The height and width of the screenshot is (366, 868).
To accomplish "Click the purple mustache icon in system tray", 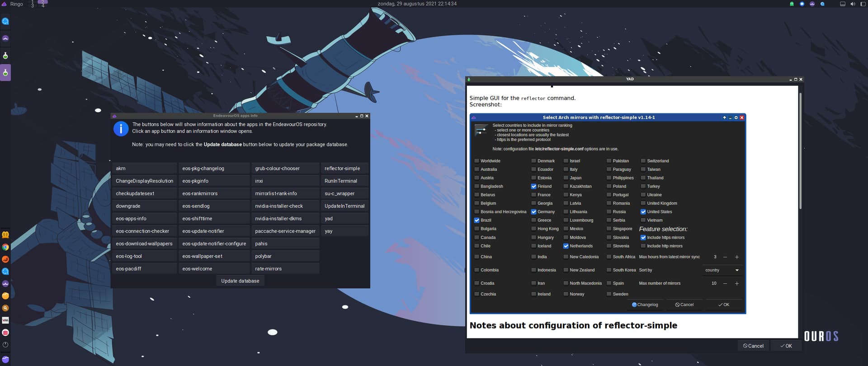I will click(x=812, y=4).
